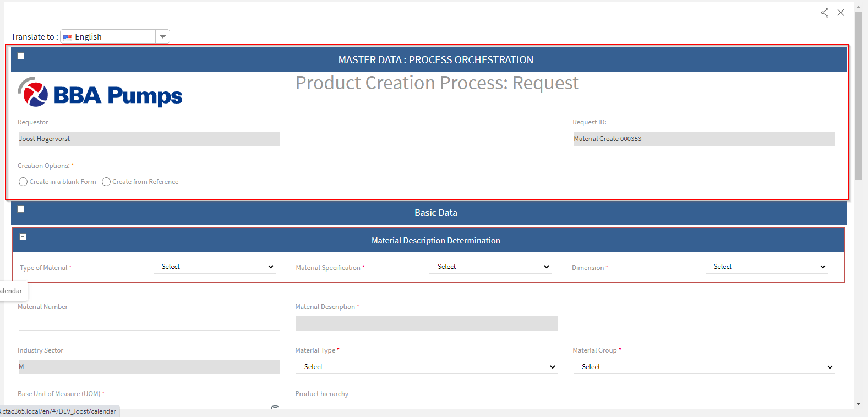868x417 pixels.
Task: Expand the Material Specification select list
Action: 490,267
